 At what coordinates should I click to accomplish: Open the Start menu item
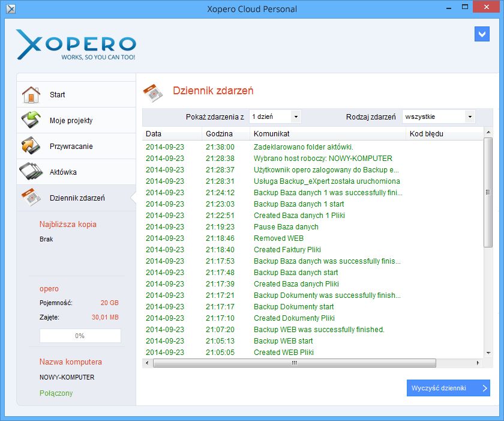click(x=76, y=94)
